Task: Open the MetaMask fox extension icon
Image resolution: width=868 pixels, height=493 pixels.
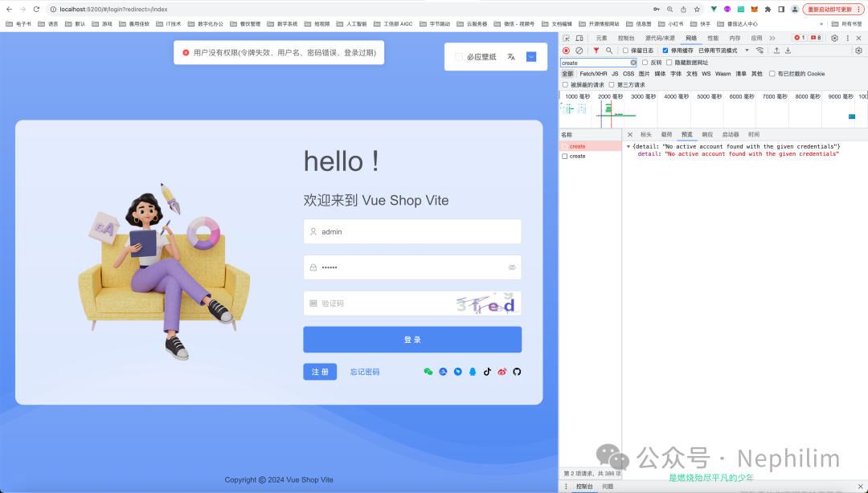Action: coord(754,10)
